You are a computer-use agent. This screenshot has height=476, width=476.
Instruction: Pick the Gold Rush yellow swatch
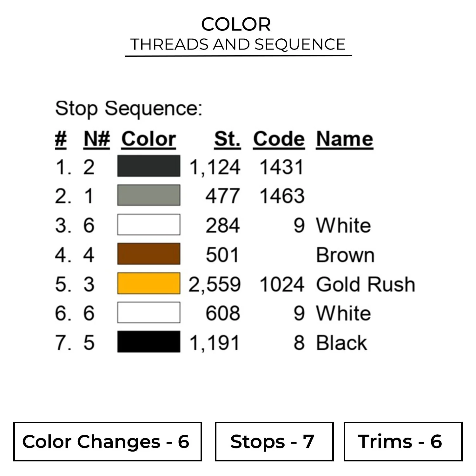click(149, 283)
